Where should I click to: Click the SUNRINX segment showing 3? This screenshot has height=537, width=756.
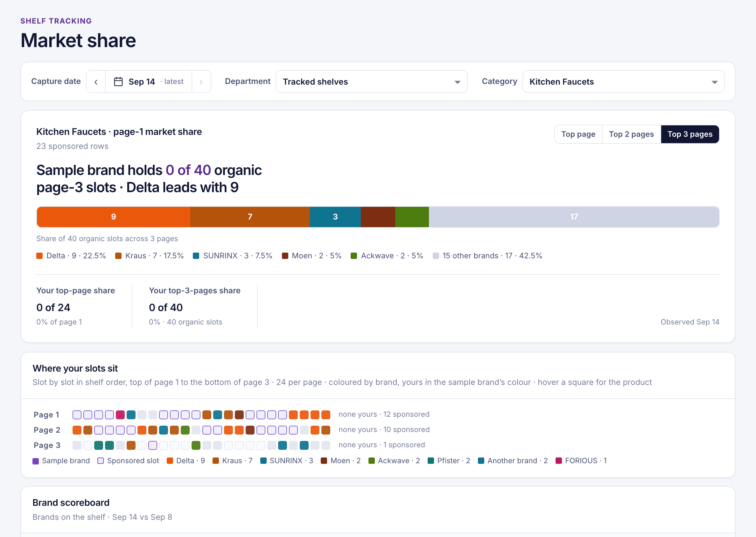(x=335, y=217)
